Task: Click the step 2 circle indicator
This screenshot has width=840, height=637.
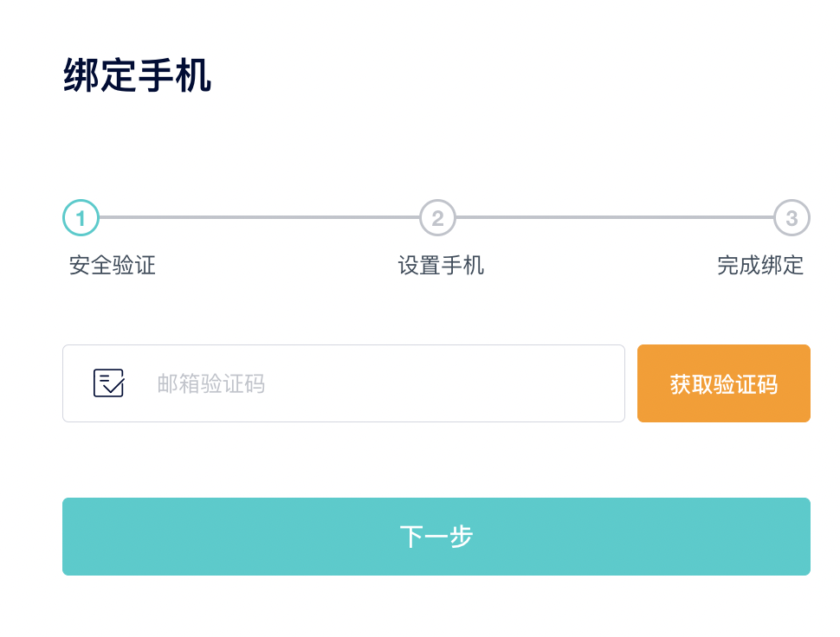Action: pyautogui.click(x=437, y=218)
